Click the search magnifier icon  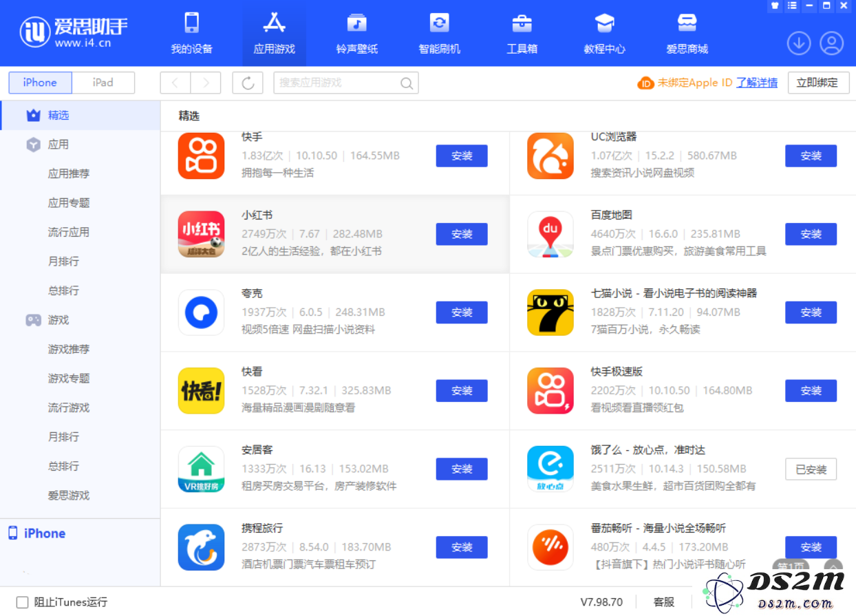point(407,83)
